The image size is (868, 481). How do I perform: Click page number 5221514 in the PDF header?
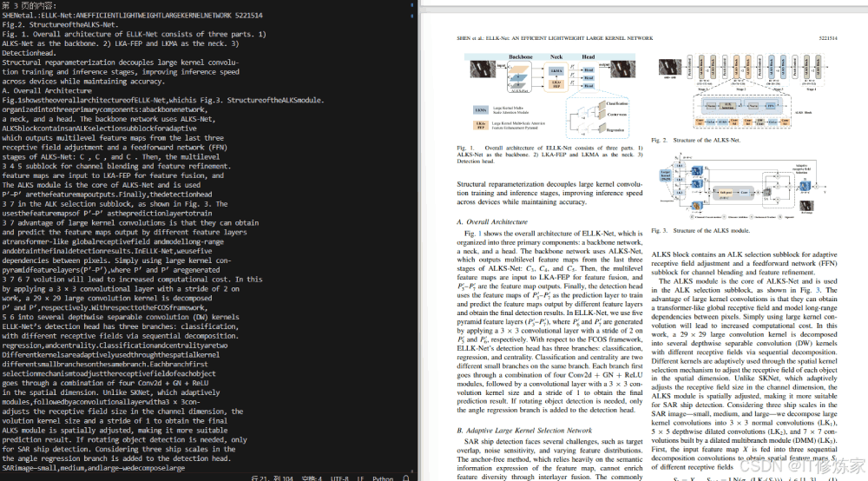pos(827,38)
